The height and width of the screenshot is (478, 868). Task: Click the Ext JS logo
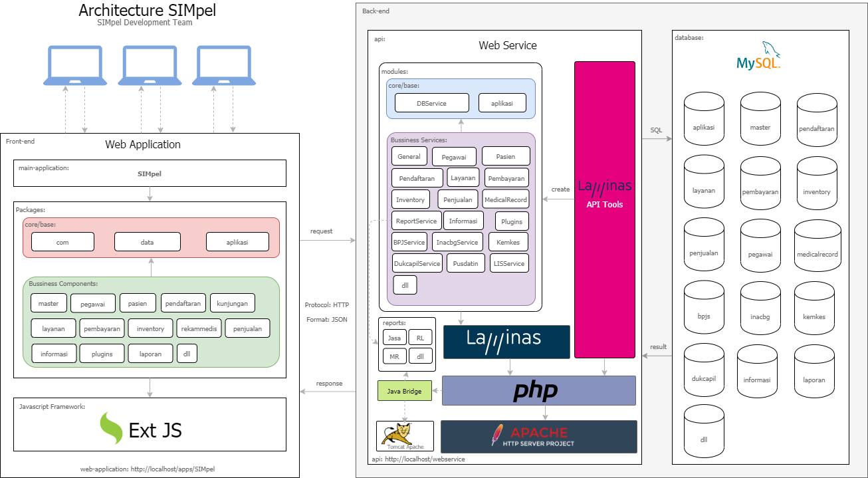point(141,429)
